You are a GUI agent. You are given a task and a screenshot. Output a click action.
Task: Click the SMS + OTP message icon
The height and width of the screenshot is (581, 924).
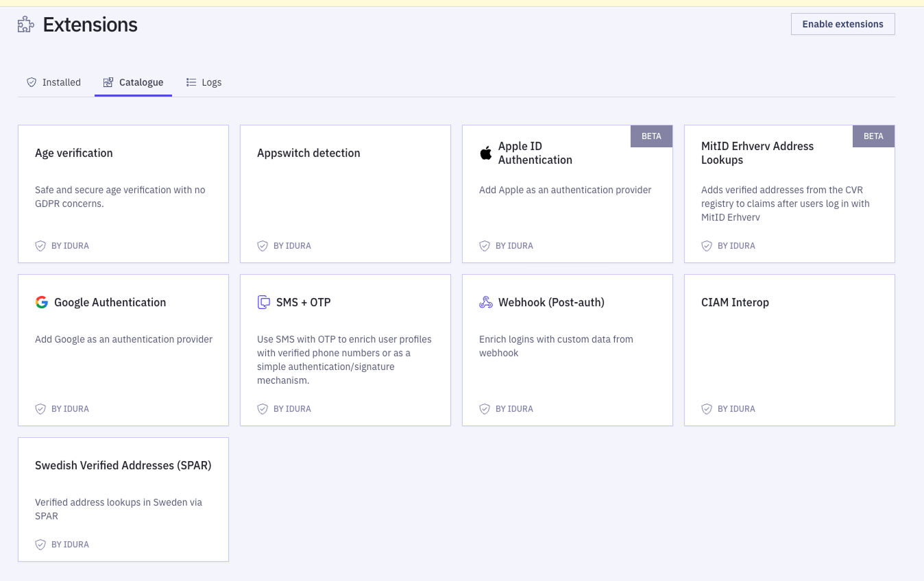tap(265, 301)
